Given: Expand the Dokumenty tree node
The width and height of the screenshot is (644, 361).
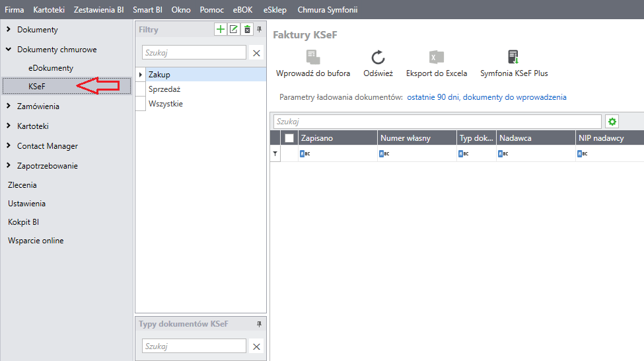Looking at the screenshot, I should tap(8, 30).
